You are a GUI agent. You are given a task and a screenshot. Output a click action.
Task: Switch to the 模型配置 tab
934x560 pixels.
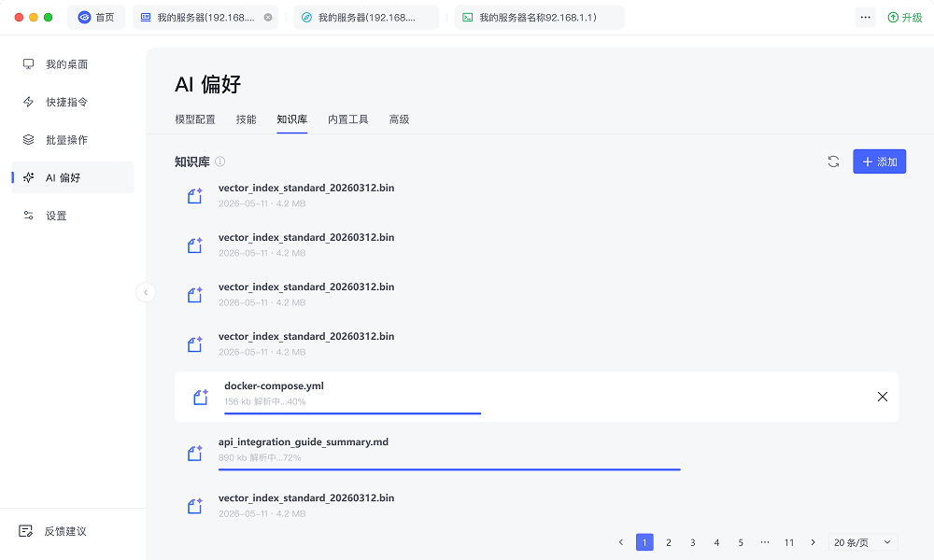click(195, 119)
